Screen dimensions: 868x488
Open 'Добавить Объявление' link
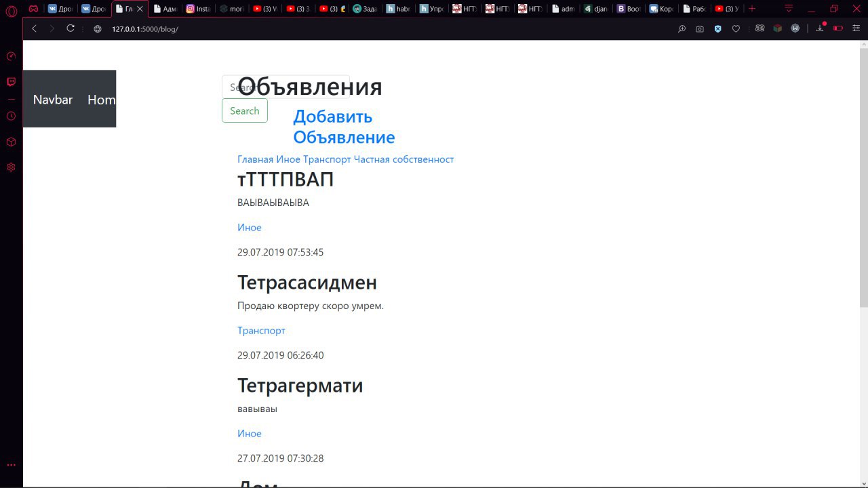[344, 127]
